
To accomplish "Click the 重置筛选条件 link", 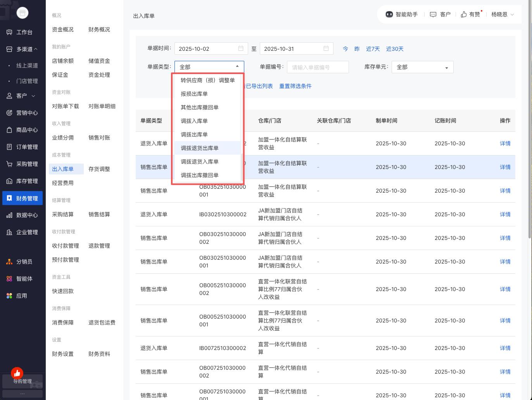I will (295, 86).
